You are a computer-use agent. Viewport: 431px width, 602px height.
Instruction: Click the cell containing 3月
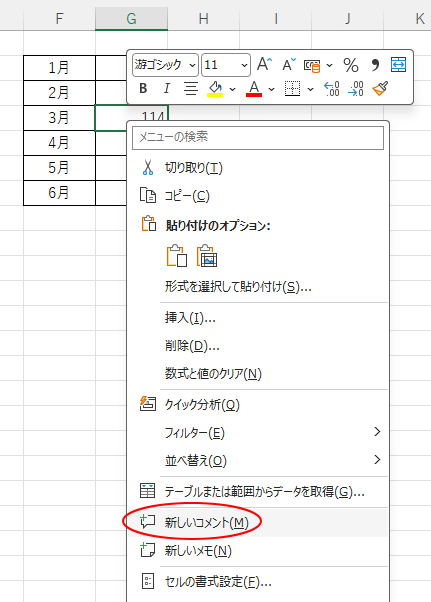[59, 118]
